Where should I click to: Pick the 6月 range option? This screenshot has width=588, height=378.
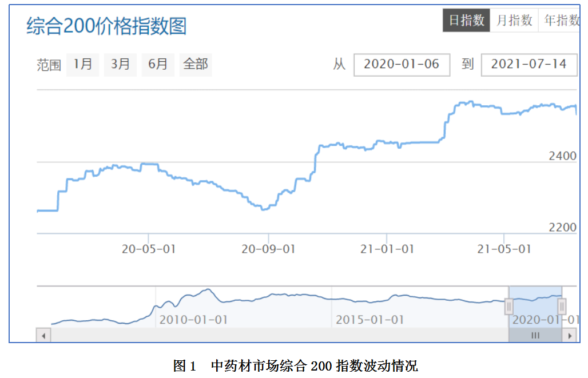click(158, 65)
